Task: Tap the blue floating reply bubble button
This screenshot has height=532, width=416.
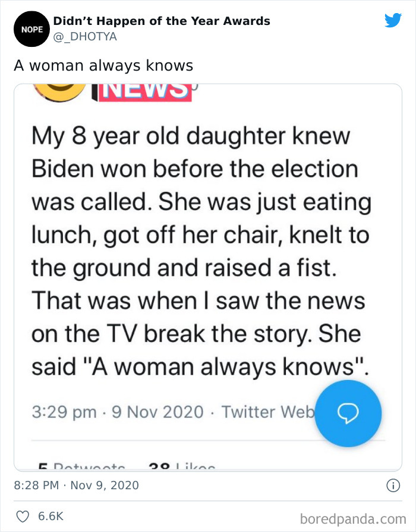Action: point(347,413)
